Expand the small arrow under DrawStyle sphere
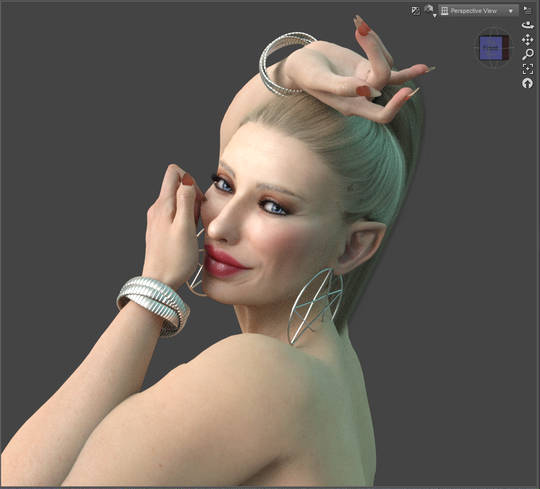Image resolution: width=540 pixels, height=489 pixels. click(x=435, y=15)
